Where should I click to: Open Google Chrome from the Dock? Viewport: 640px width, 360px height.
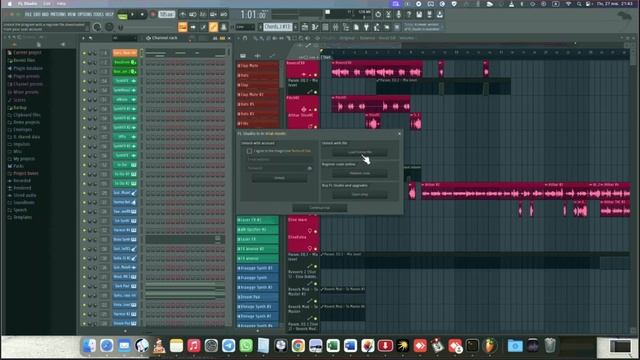[298, 346]
